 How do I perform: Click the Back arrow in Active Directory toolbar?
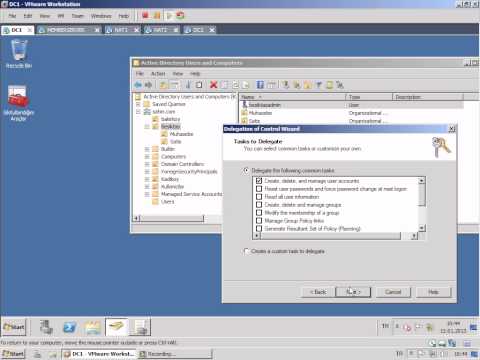[138, 85]
